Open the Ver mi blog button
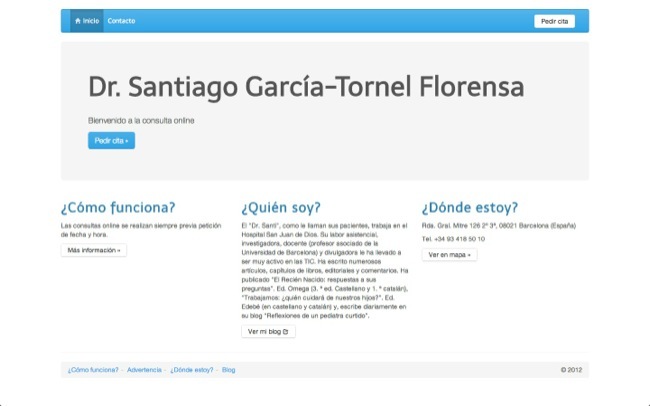 [x=267, y=331]
